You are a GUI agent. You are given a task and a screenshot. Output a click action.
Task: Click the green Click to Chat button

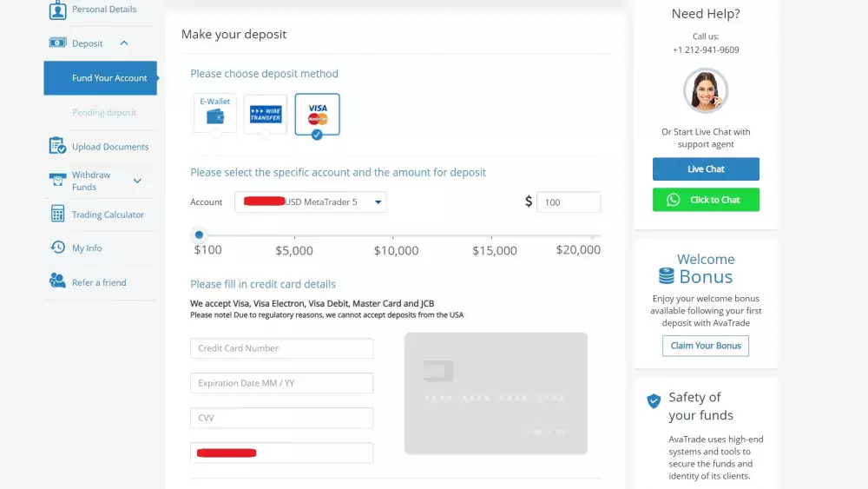point(706,200)
